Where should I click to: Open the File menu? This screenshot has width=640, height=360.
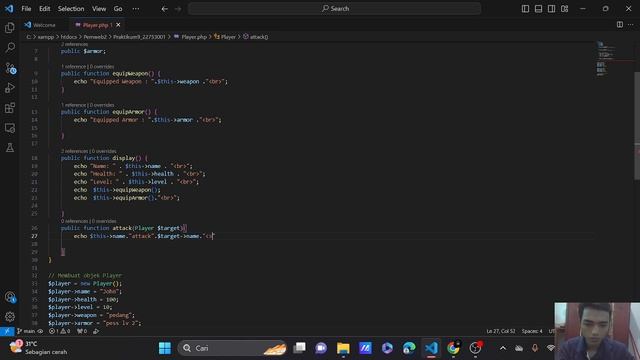point(26,9)
